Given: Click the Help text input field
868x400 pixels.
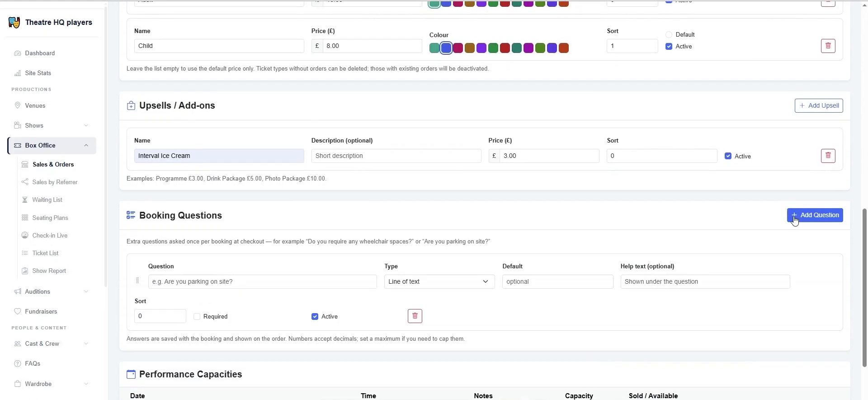Looking at the screenshot, I should point(705,281).
